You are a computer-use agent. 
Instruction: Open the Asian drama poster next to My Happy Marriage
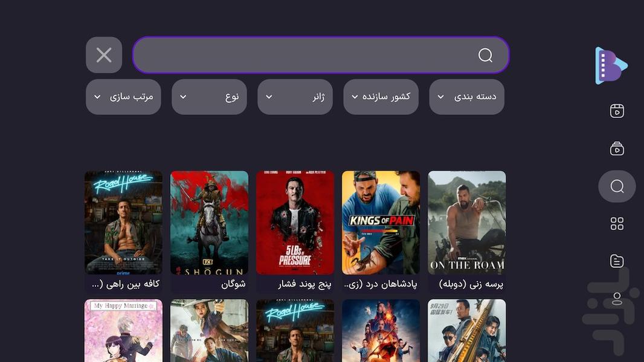tap(210, 331)
